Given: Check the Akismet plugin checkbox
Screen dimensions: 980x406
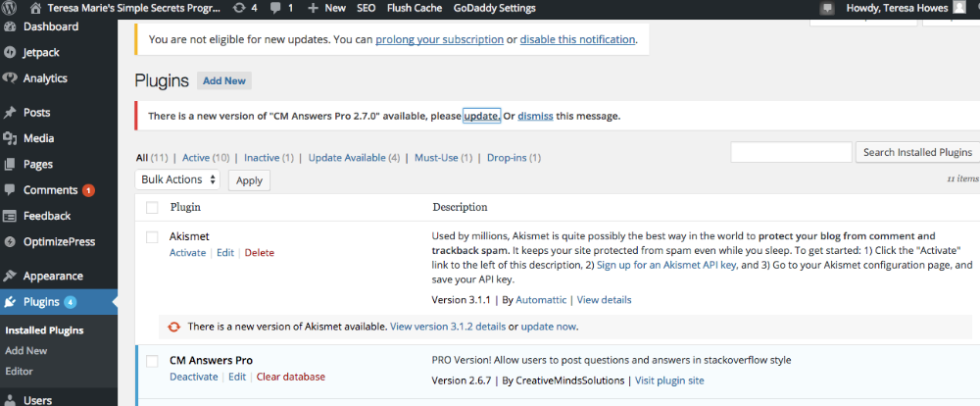Looking at the screenshot, I should (152, 237).
